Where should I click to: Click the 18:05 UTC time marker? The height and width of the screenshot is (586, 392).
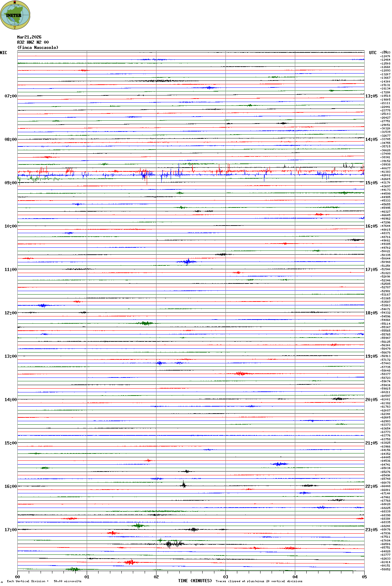click(371, 313)
